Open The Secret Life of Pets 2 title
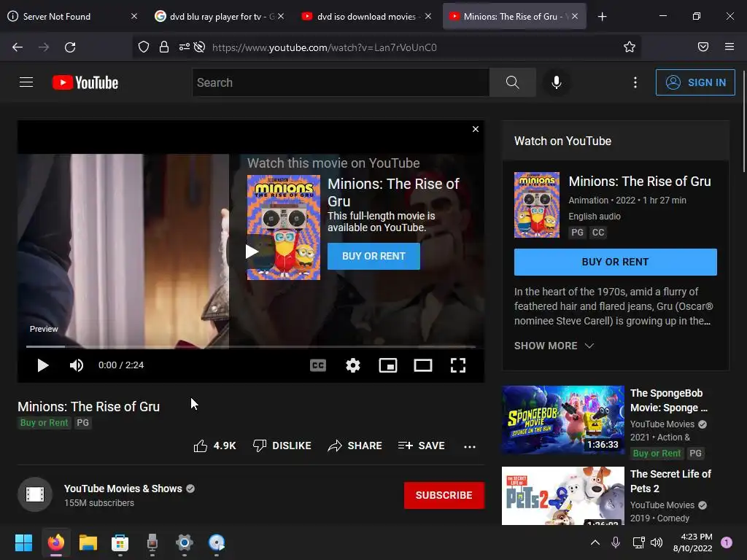This screenshot has width=747, height=560. point(670,481)
